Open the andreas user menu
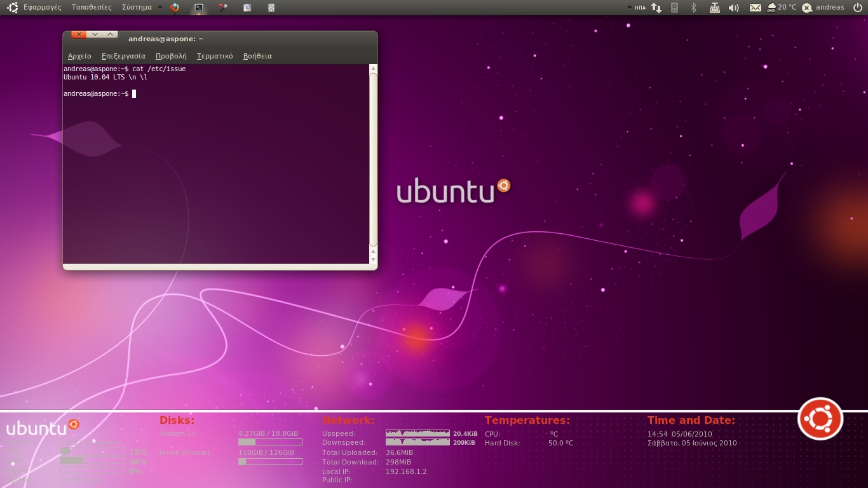This screenshot has width=868, height=488. 830,8
